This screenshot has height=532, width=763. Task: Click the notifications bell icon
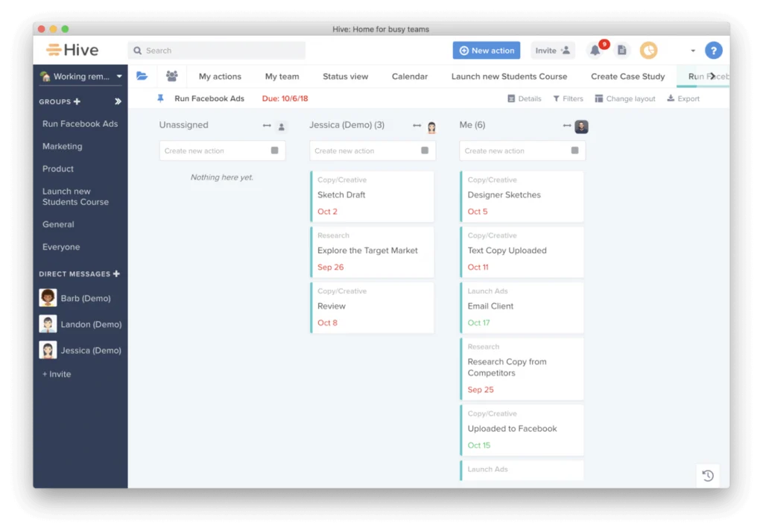coord(595,51)
